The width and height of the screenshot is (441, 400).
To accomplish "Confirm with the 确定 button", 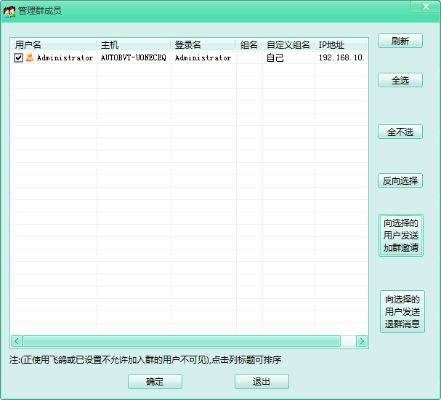I will pos(155,381).
